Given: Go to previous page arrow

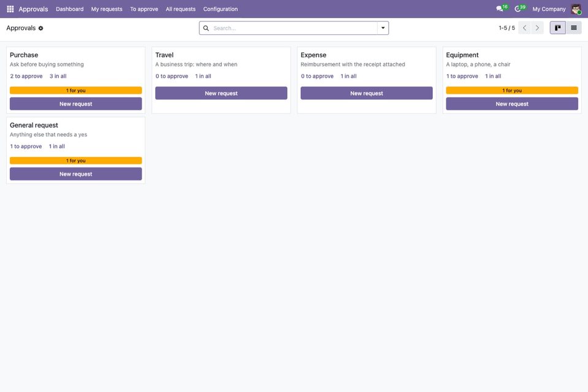Looking at the screenshot, I should 524,28.
